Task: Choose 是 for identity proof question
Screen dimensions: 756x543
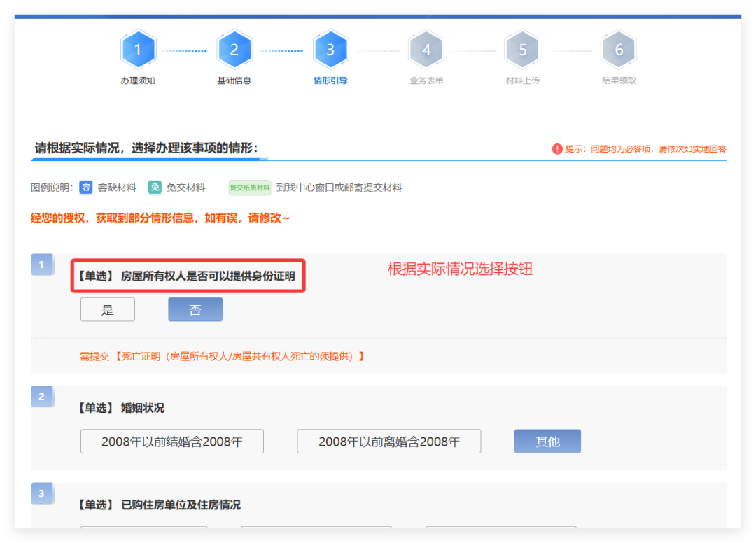Action: 108,310
